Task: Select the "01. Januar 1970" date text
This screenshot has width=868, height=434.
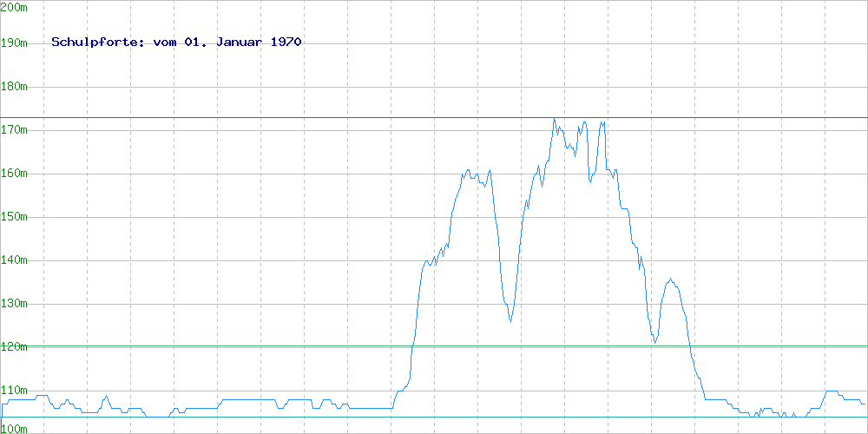Action: click(x=243, y=42)
